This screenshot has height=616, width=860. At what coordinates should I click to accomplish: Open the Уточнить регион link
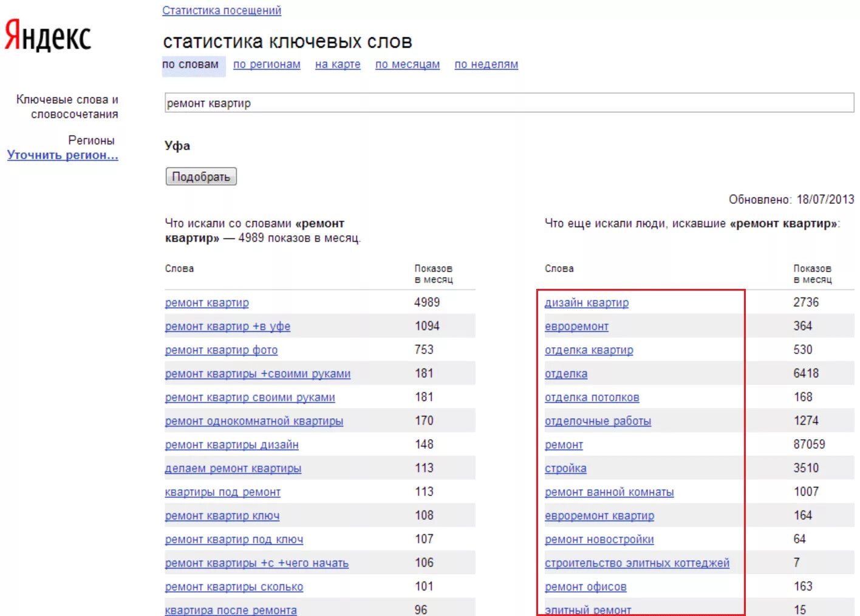coord(63,155)
